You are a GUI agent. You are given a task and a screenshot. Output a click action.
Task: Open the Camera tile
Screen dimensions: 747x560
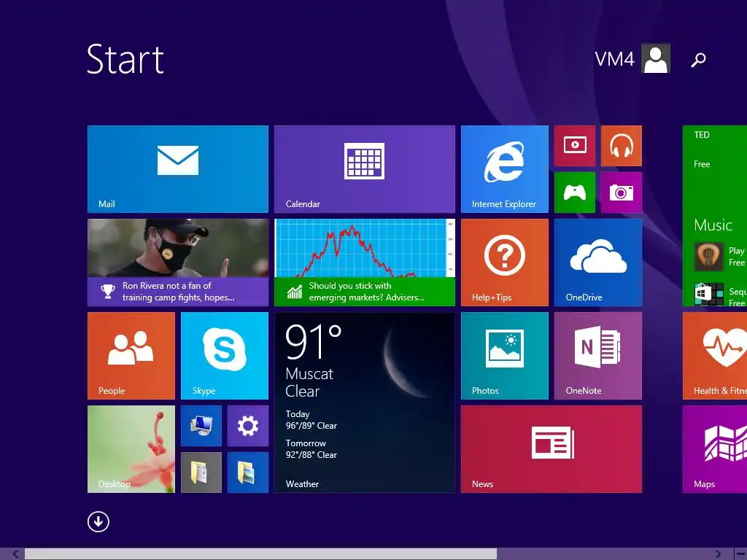(622, 192)
